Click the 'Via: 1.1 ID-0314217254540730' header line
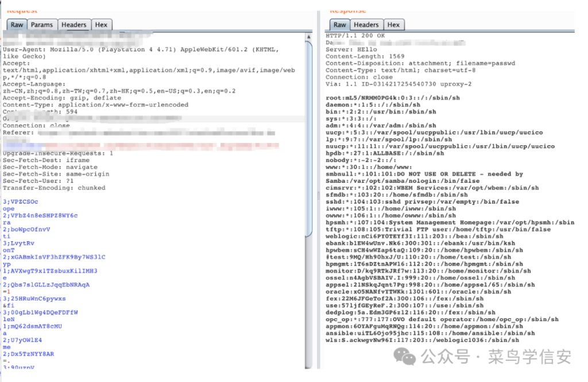588x382 pixels. (399, 84)
